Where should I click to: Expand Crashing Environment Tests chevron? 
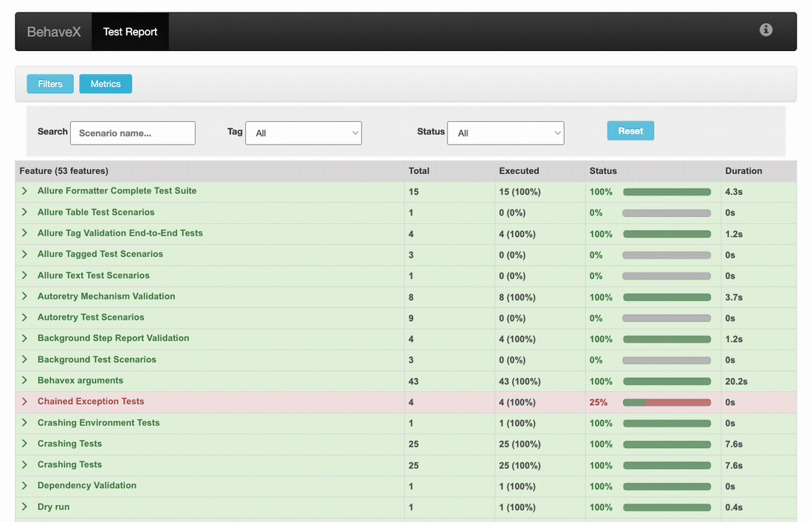tap(24, 422)
